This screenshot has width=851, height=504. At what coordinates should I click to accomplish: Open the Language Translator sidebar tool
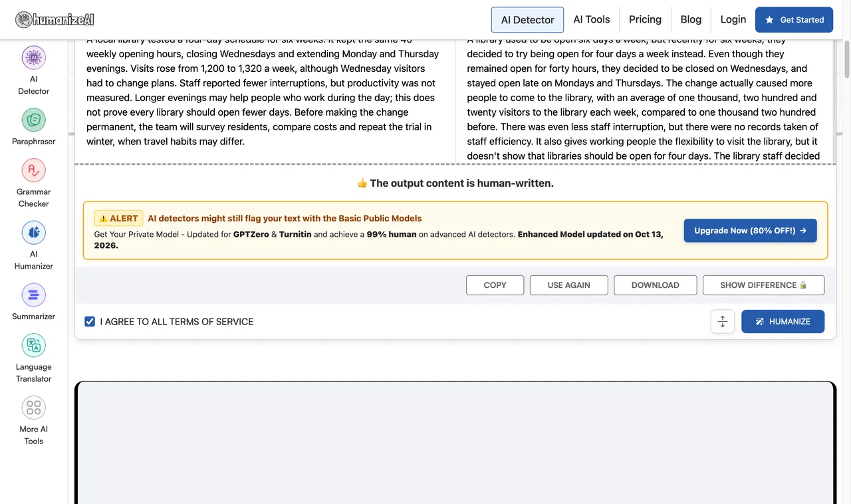[33, 358]
